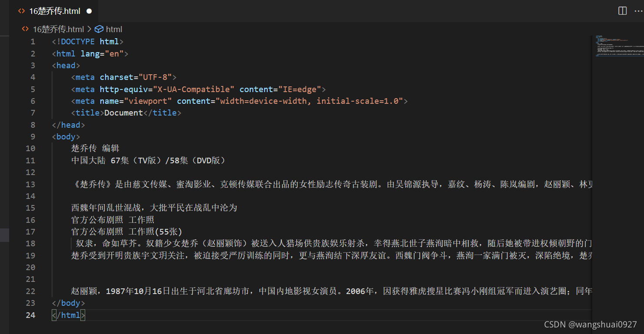The height and width of the screenshot is (334, 644).
Task: Click the closing html tag
Action: [x=69, y=315]
